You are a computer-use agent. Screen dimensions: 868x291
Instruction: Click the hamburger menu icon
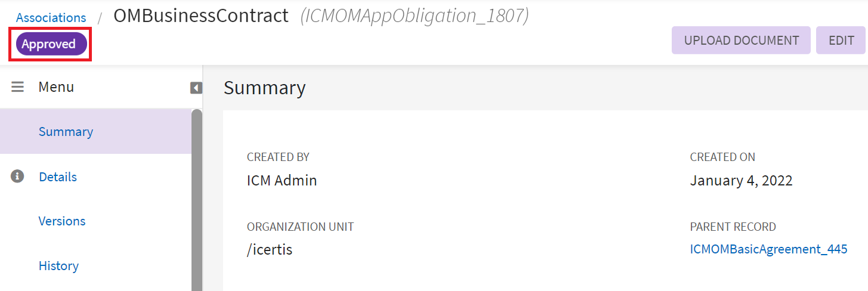[18, 87]
